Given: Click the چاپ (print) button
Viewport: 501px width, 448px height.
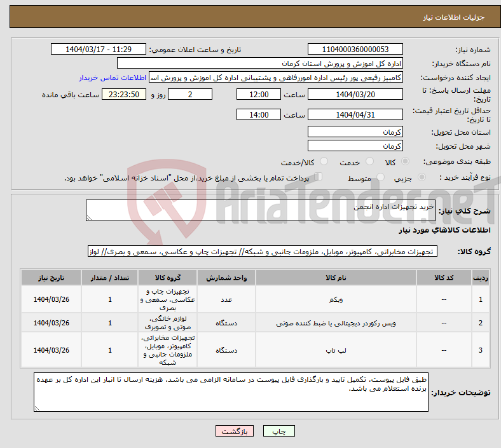Looking at the screenshot, I should point(278,431).
